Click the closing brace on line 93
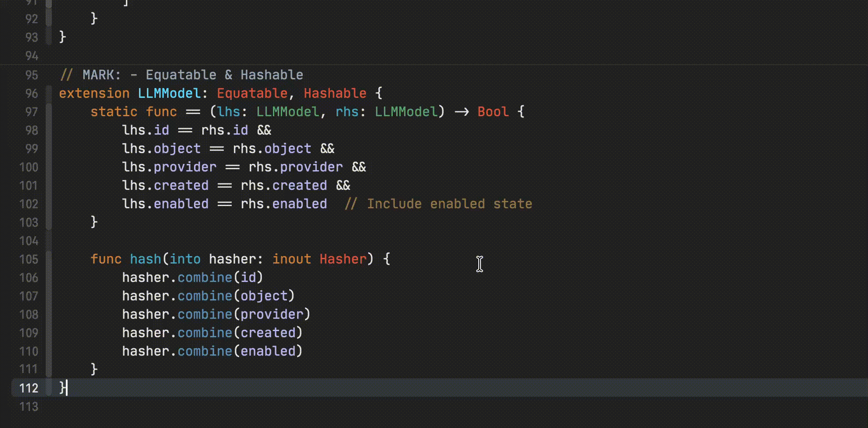 tap(62, 37)
